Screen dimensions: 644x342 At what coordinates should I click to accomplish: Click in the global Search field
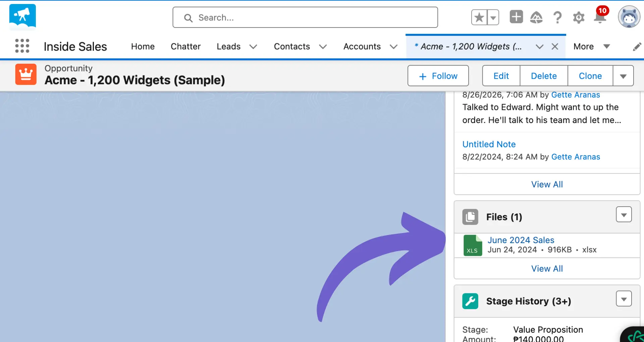pyautogui.click(x=305, y=17)
